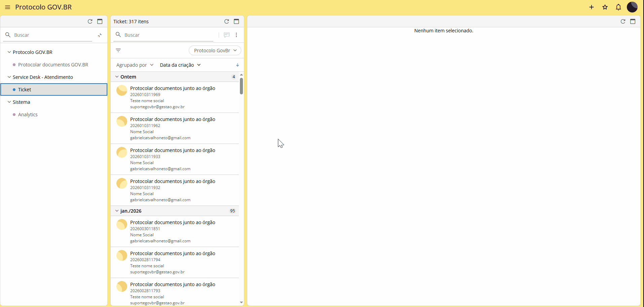
Task: Click the search magnifier in ticket list
Action: [x=118, y=35]
